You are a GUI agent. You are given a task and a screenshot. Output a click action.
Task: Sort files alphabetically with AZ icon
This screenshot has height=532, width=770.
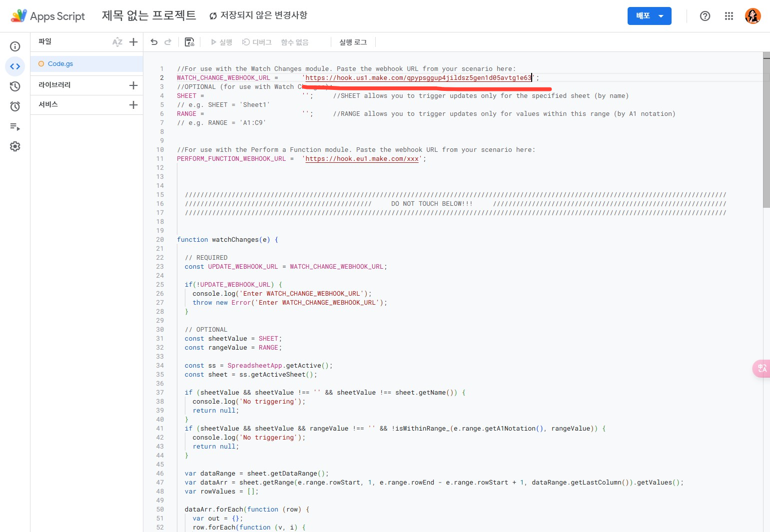tap(117, 42)
